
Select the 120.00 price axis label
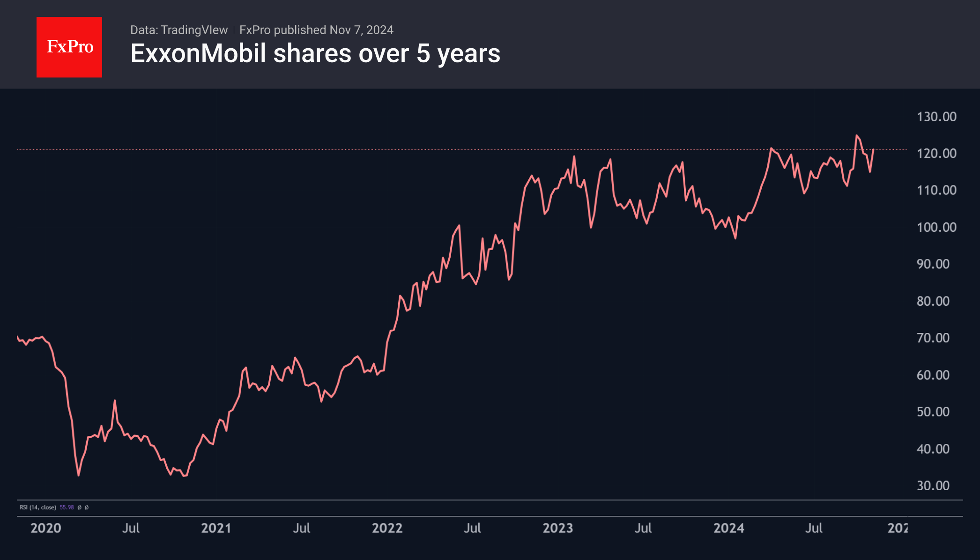[936, 154]
